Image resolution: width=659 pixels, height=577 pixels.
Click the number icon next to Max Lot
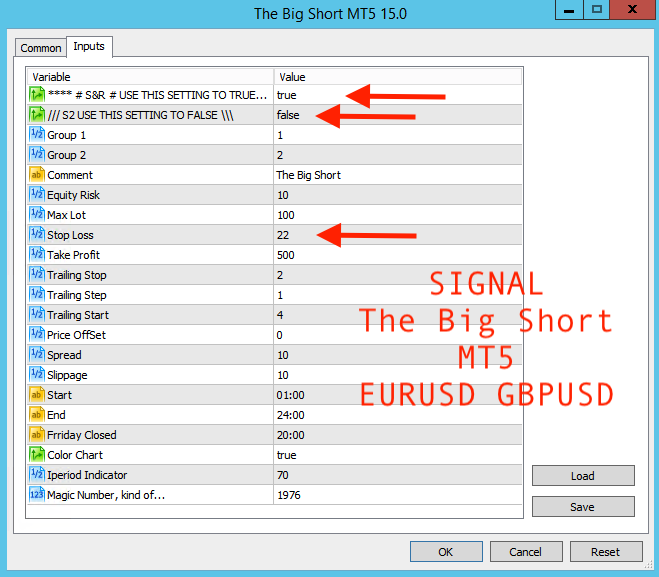pos(37,214)
